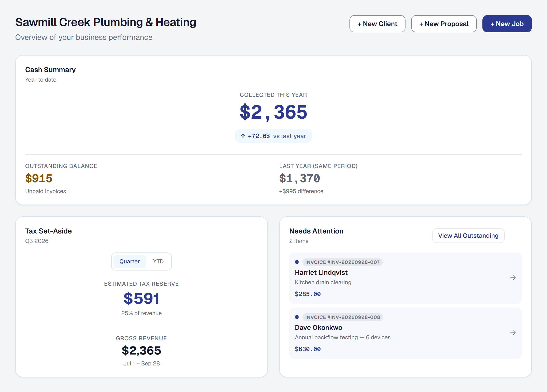Screen dimensions: 547x392
Task: Click the +$995 difference text
Action: click(x=301, y=191)
